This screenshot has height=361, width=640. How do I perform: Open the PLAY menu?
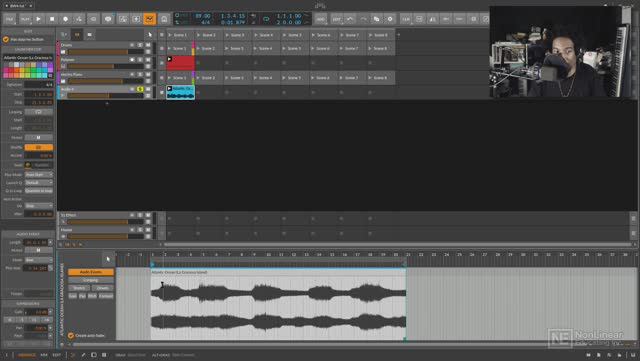point(25,19)
